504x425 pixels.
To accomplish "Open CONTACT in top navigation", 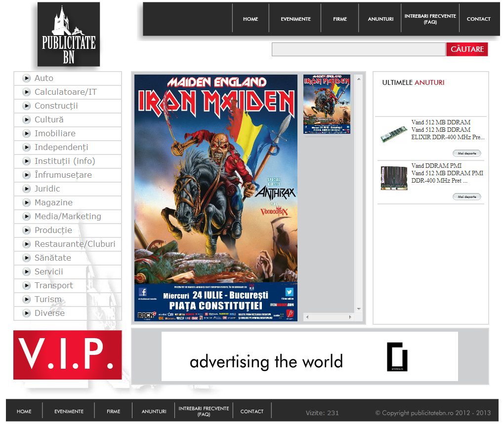I will [479, 19].
